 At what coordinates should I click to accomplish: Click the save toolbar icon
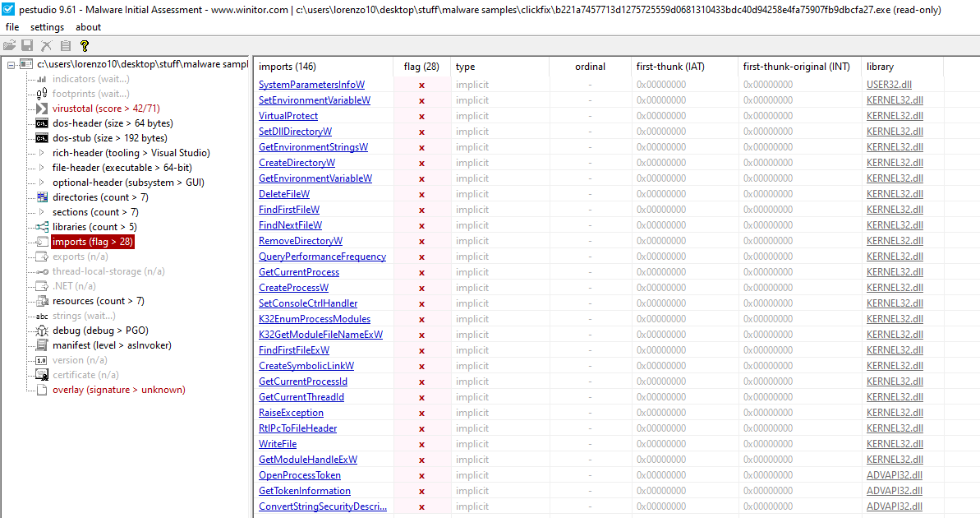click(27, 46)
